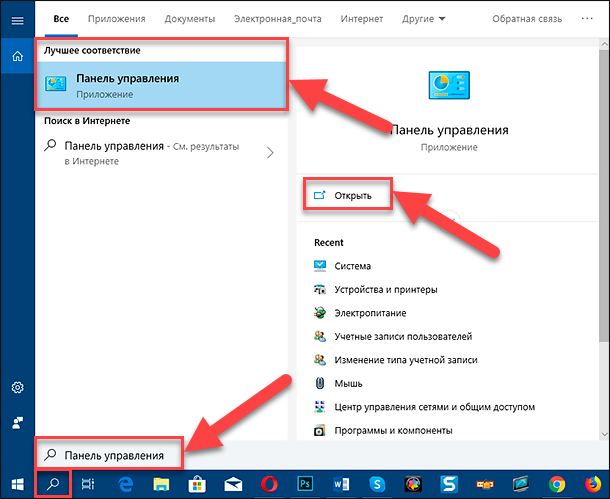
Task: Switch to the Приложения tab
Action: click(117, 19)
